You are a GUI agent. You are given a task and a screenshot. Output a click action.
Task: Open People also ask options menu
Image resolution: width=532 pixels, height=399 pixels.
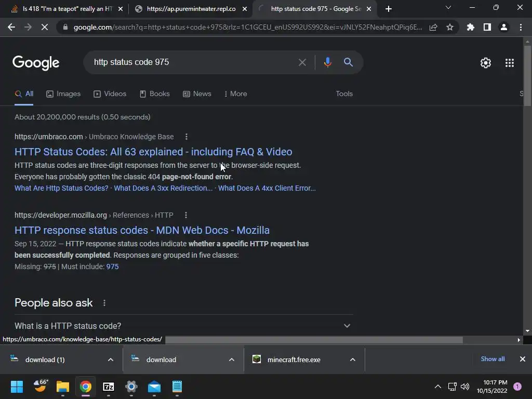tap(104, 303)
